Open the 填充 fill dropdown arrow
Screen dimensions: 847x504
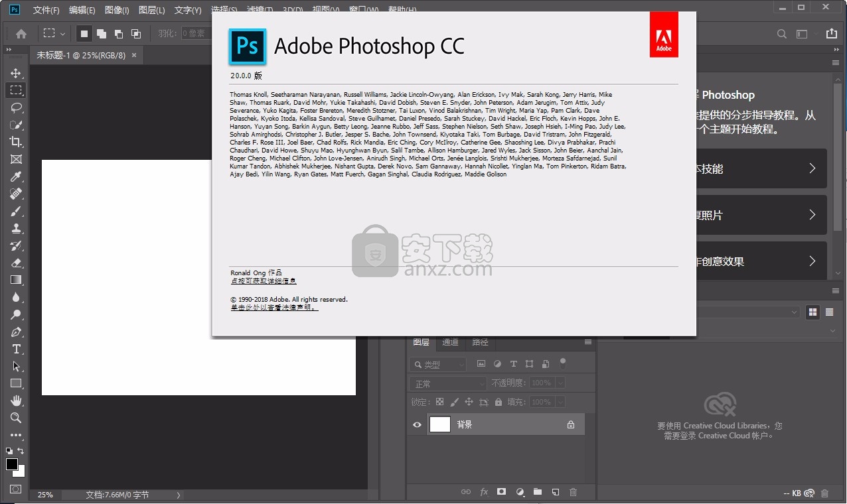[561, 402]
